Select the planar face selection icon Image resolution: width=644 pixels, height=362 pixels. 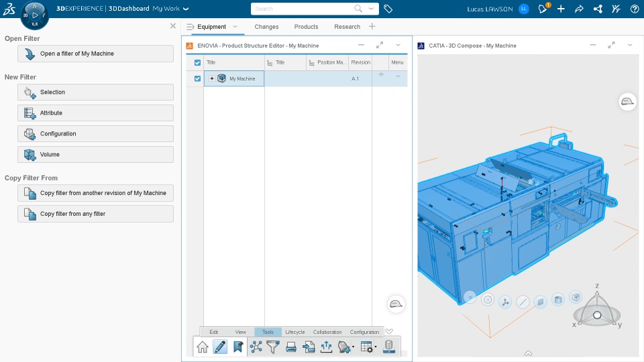pyautogui.click(x=541, y=302)
